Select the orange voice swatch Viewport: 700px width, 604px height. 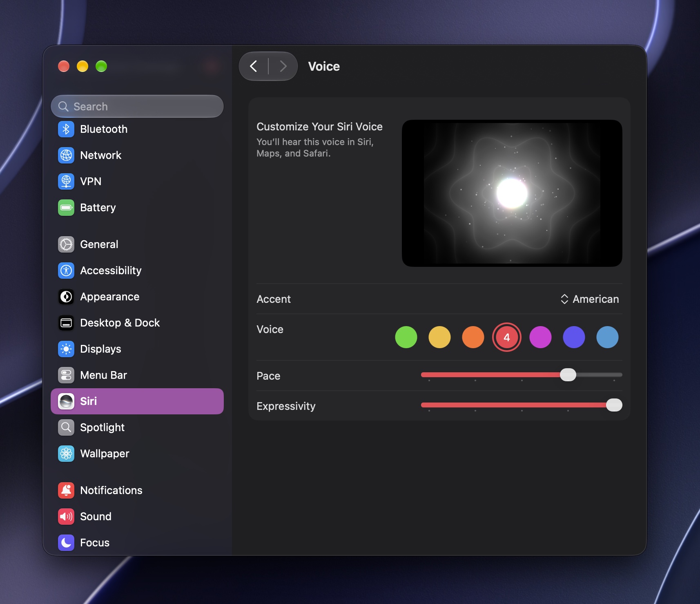coord(473,337)
